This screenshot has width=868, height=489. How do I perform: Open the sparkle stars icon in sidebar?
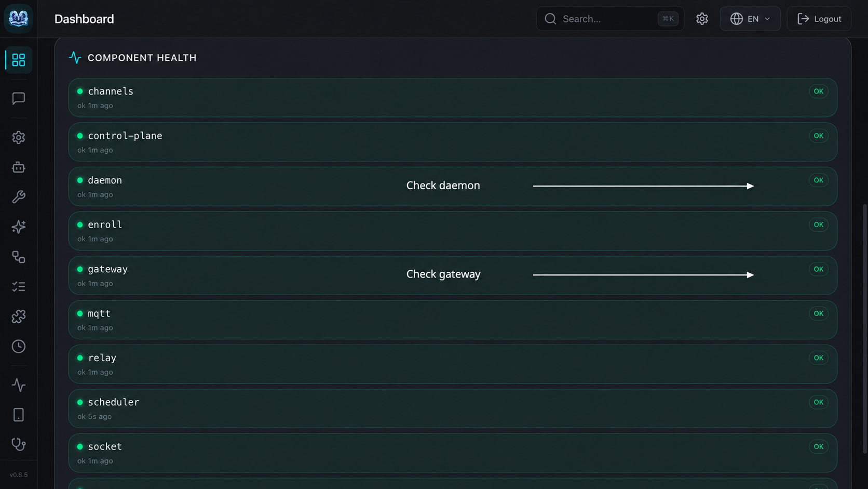coord(19,227)
